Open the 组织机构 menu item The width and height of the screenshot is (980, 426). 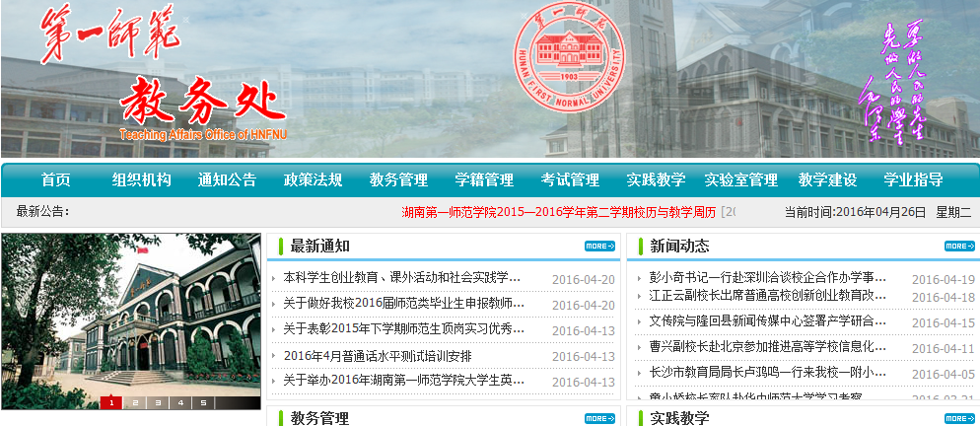(141, 180)
